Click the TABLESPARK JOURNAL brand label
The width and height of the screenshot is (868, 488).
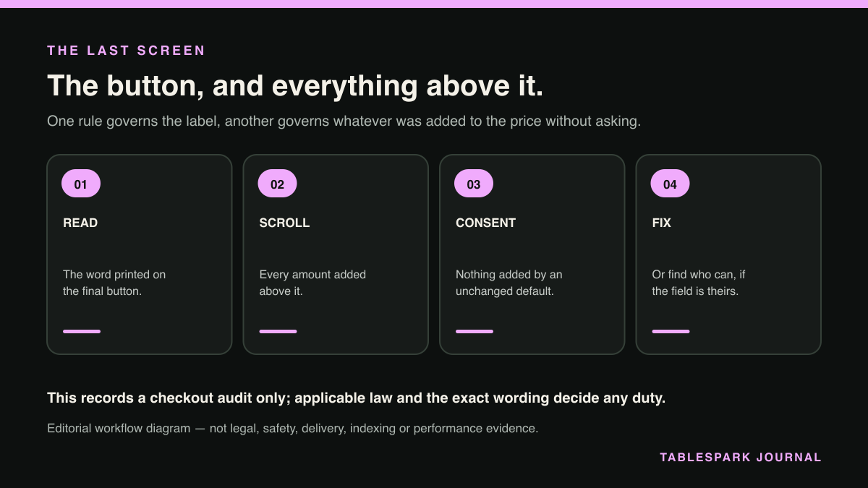[x=741, y=458]
